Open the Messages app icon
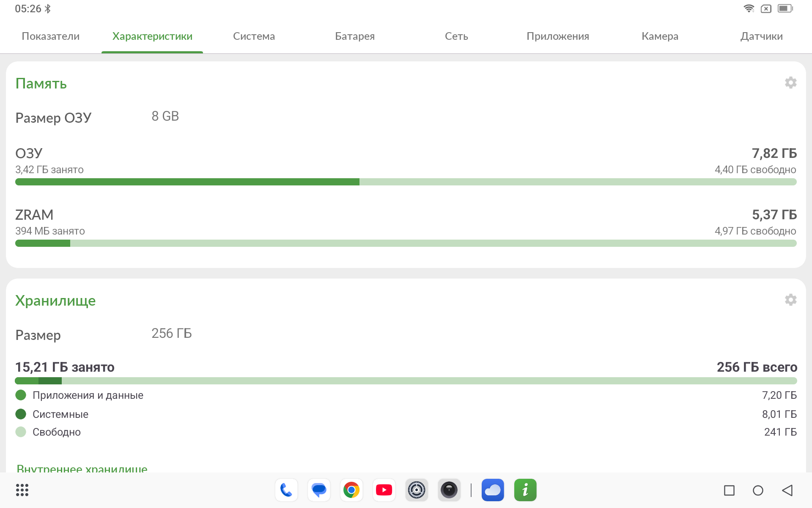 (319, 490)
